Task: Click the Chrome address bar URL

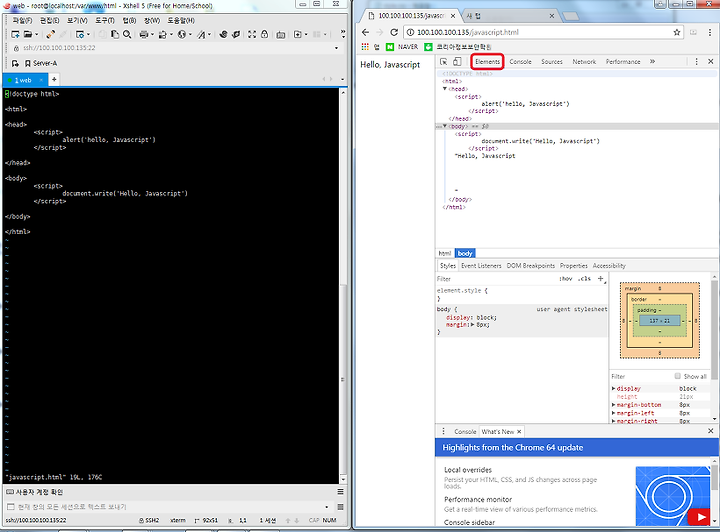Action: click(468, 32)
